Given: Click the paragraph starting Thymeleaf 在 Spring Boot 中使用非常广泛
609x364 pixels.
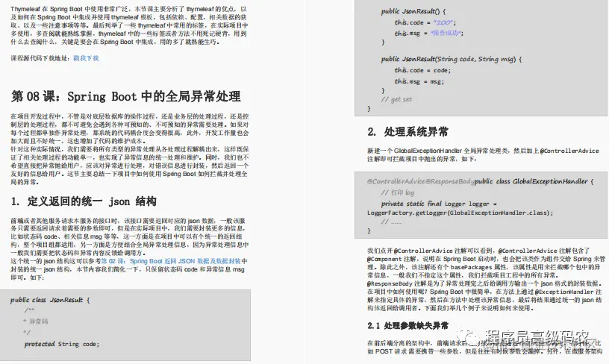Looking at the screenshot, I should click(x=129, y=25).
